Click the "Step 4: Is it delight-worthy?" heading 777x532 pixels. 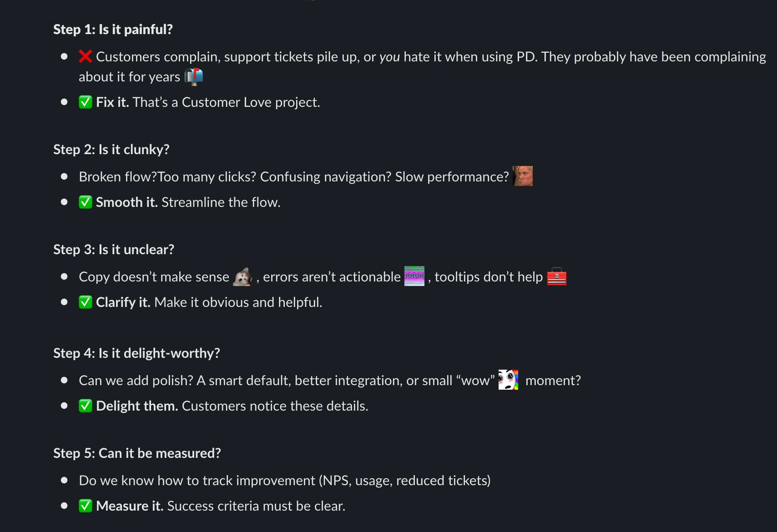pyautogui.click(x=136, y=353)
